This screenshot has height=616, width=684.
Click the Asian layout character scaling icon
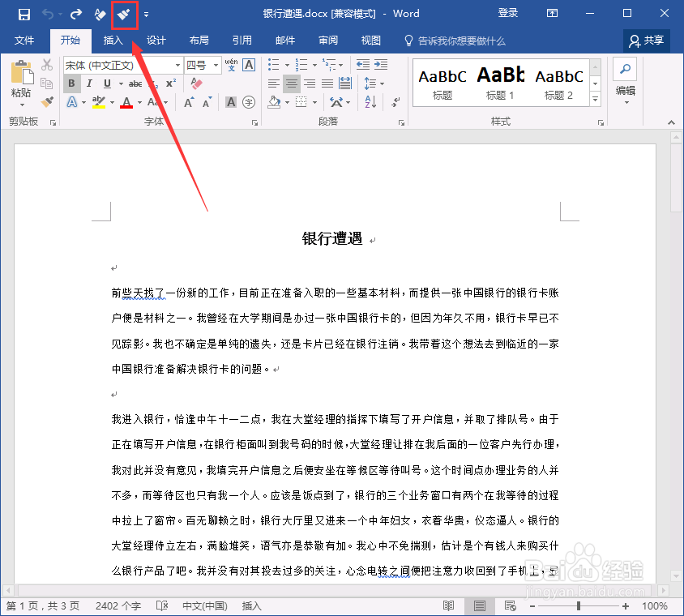pos(336,102)
